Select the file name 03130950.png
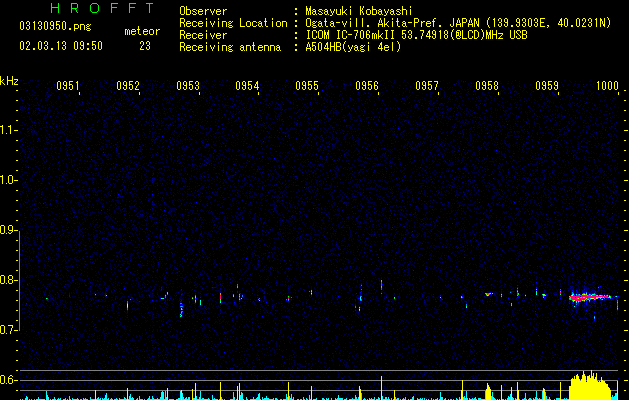 [x=55, y=27]
